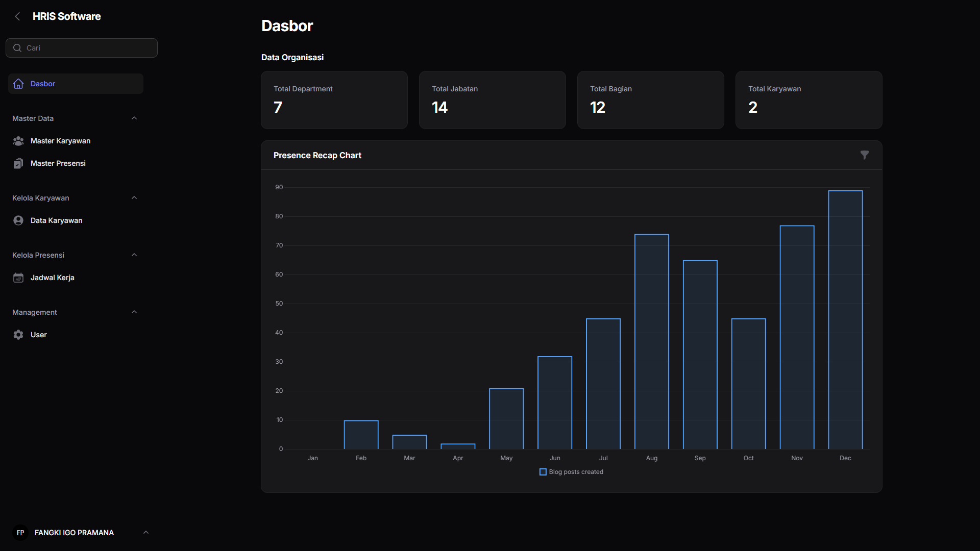Collapse the Kelola Presensi section
This screenshot has height=551, width=980.
coord(134,255)
